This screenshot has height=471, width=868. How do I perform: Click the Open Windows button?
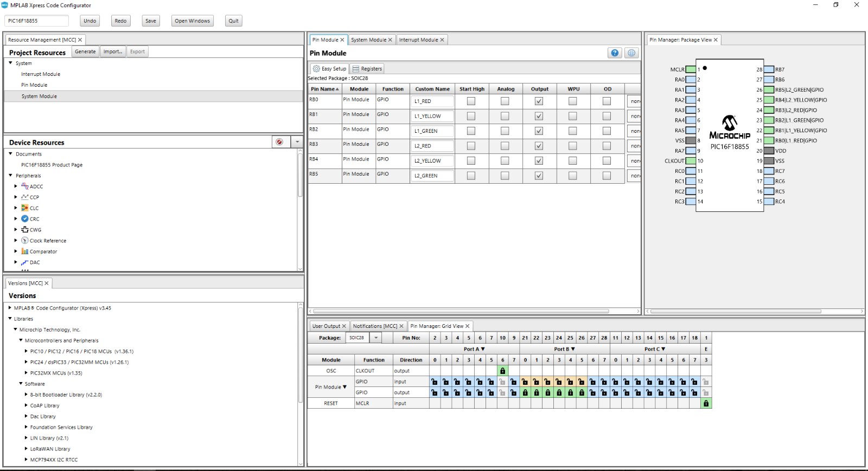[192, 21]
